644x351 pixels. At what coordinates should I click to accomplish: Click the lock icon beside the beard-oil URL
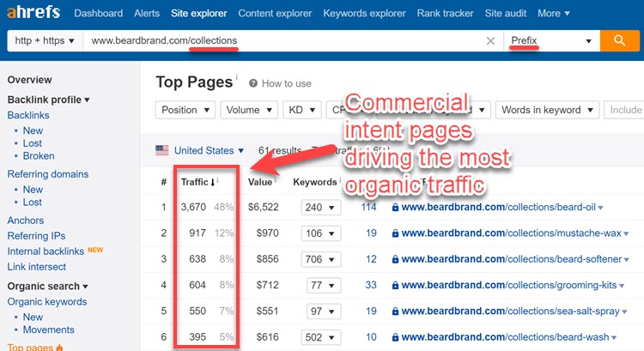[395, 208]
